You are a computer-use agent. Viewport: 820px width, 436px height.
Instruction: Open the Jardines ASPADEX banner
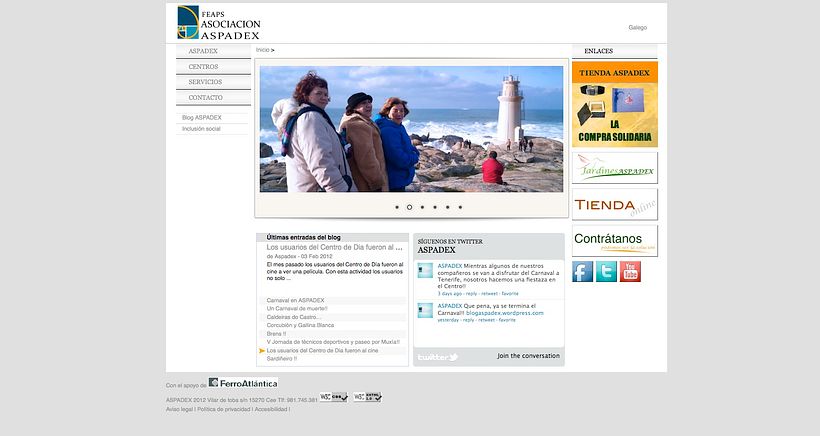[615, 168]
